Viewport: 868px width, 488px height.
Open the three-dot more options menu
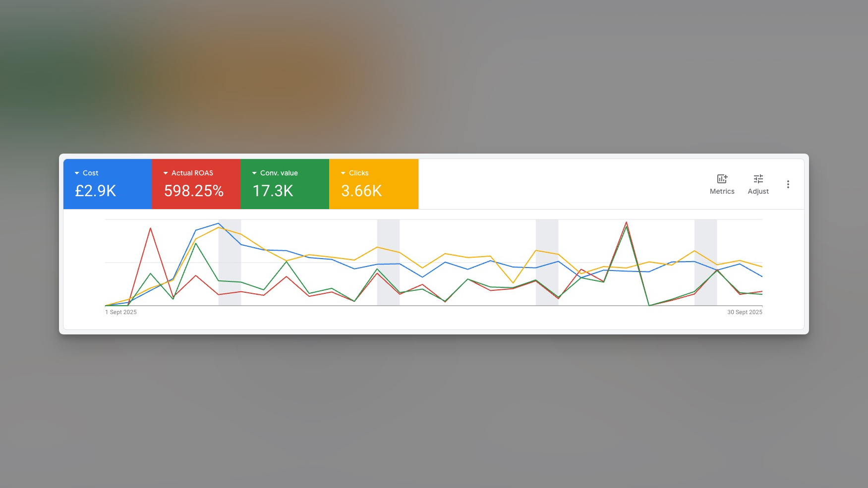point(788,184)
